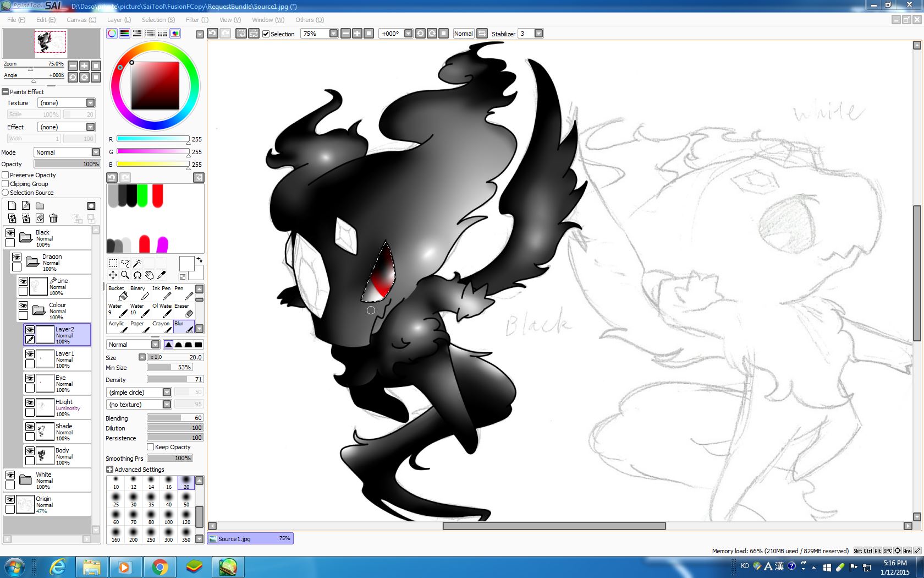Select the Move layer tool
The height and width of the screenshot is (578, 924).
[x=113, y=275]
